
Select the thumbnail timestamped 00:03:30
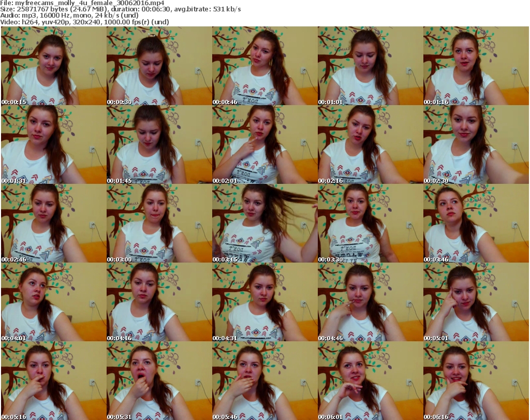coord(370,224)
